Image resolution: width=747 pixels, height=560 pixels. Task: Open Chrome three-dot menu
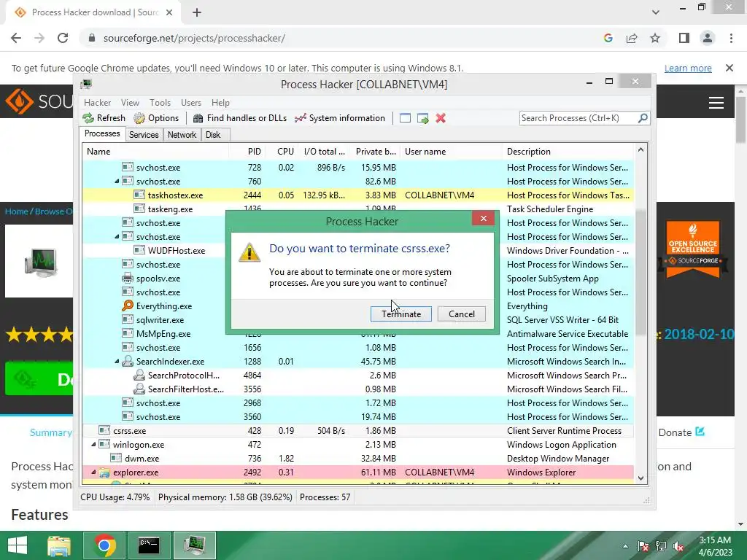731,38
